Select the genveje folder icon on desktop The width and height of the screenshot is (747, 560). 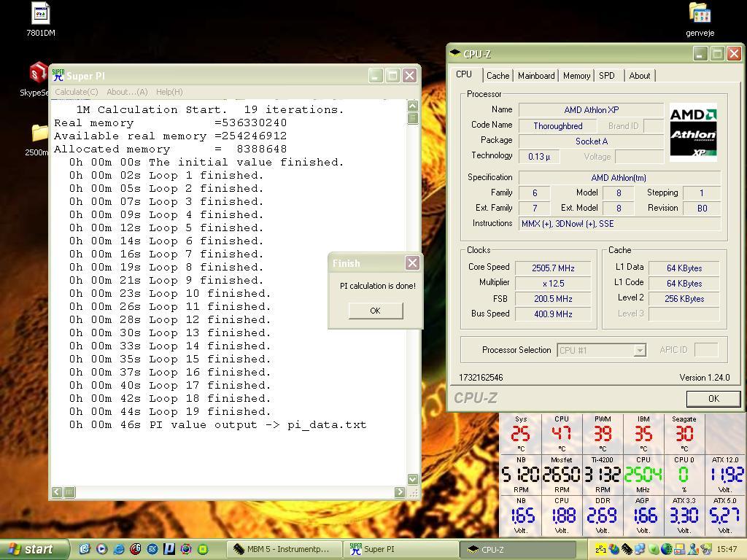click(700, 13)
